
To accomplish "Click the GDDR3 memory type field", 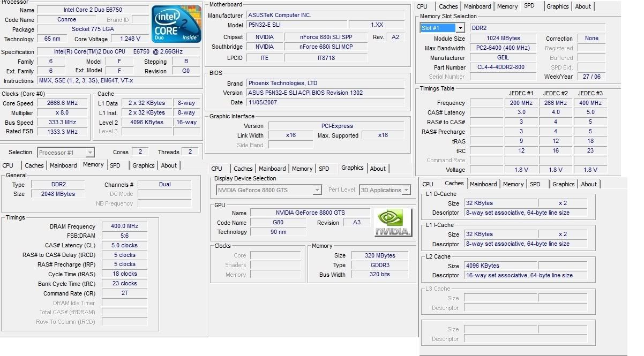I will click(380, 265).
